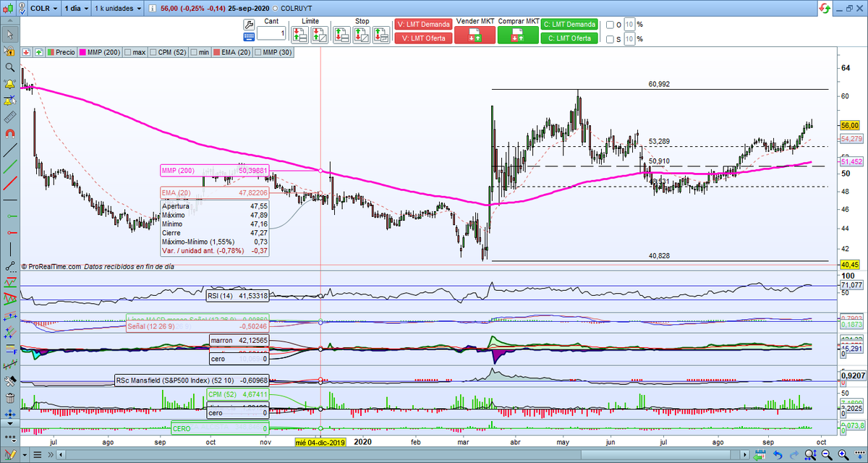Select the trash delete objects tool
868x463 pixels.
click(9, 398)
